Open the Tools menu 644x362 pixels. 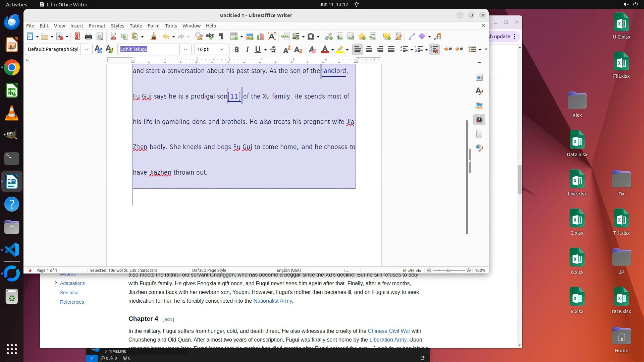[x=171, y=26]
